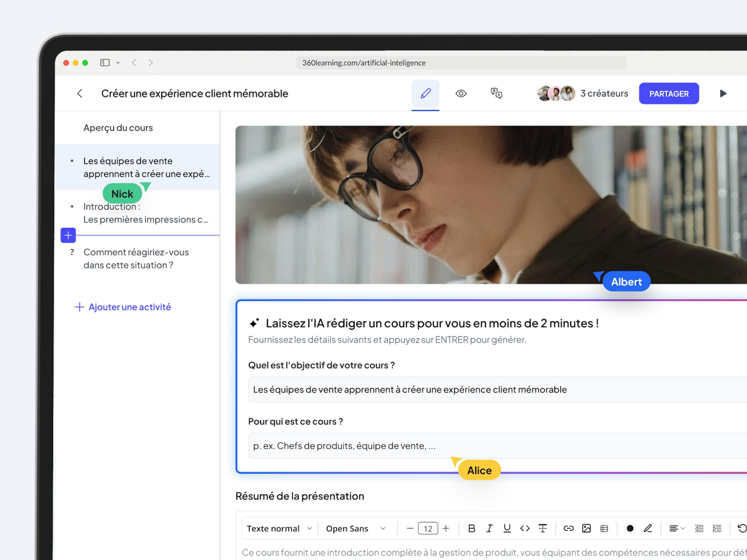This screenshot has width=747, height=560.
Task: Toggle italic formatting
Action: [x=489, y=528]
